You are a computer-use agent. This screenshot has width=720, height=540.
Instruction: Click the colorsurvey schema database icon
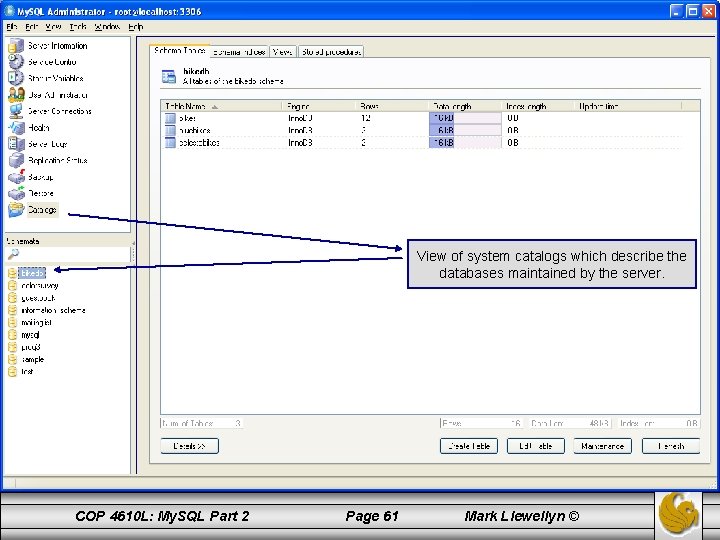12,286
